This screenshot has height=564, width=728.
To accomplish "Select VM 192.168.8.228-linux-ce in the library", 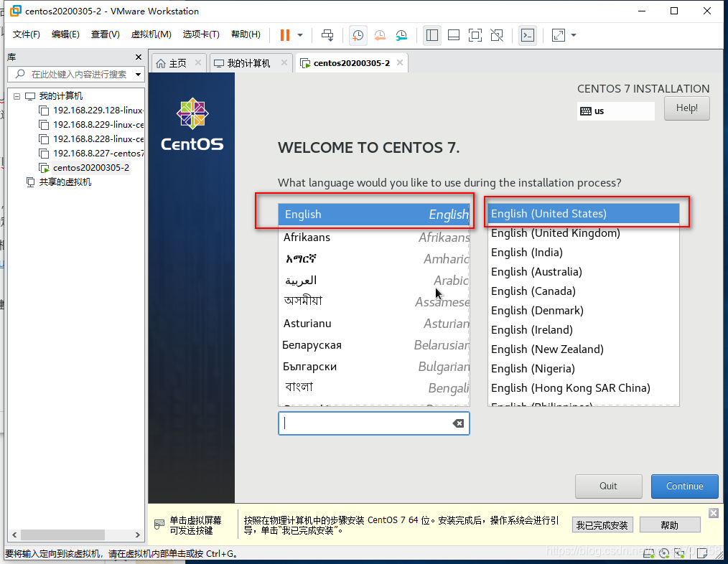I will coord(98,139).
